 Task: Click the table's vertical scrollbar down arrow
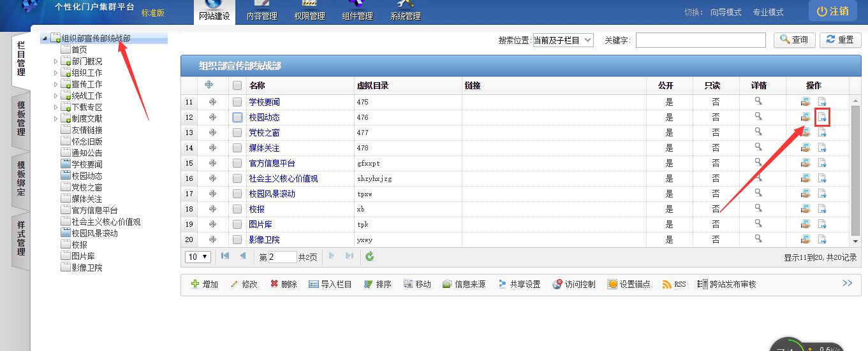pyautogui.click(x=856, y=241)
